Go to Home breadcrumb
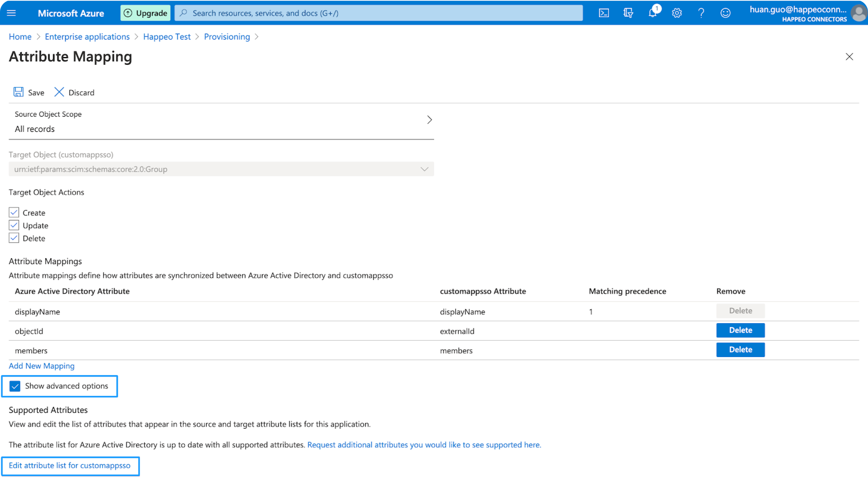Viewport: 868px width, 482px height. tap(20, 36)
